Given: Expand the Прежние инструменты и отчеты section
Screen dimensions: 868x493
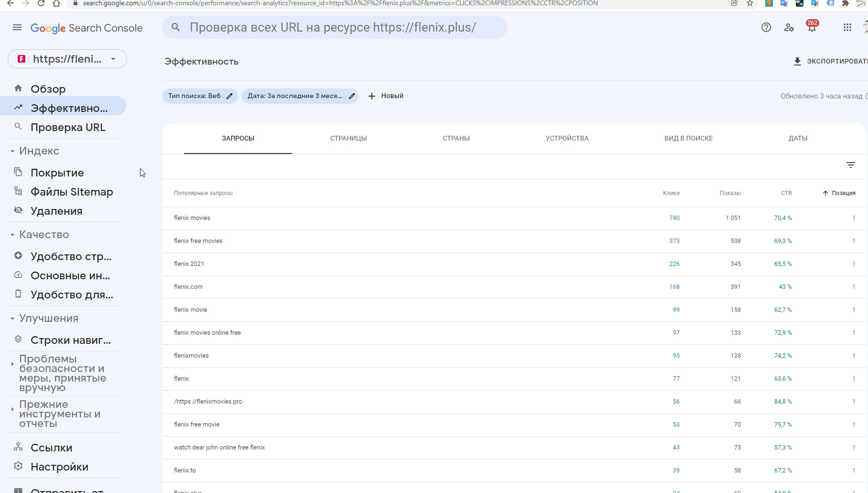Looking at the screenshot, I should tap(12, 409).
